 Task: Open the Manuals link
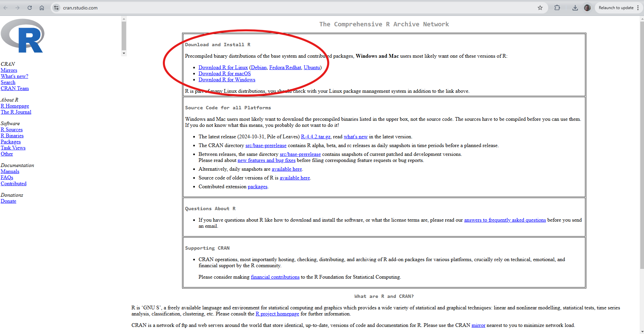[x=10, y=171]
